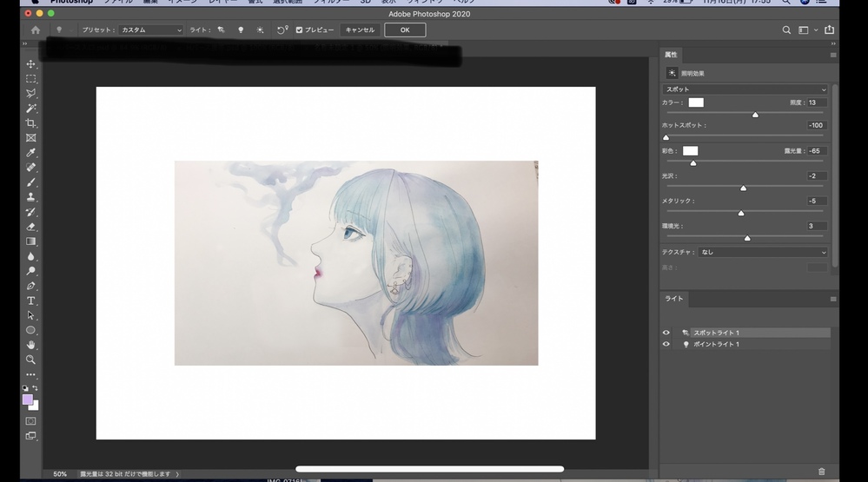Click the 50% zoom level field
This screenshot has width=868, height=482.
(60, 474)
